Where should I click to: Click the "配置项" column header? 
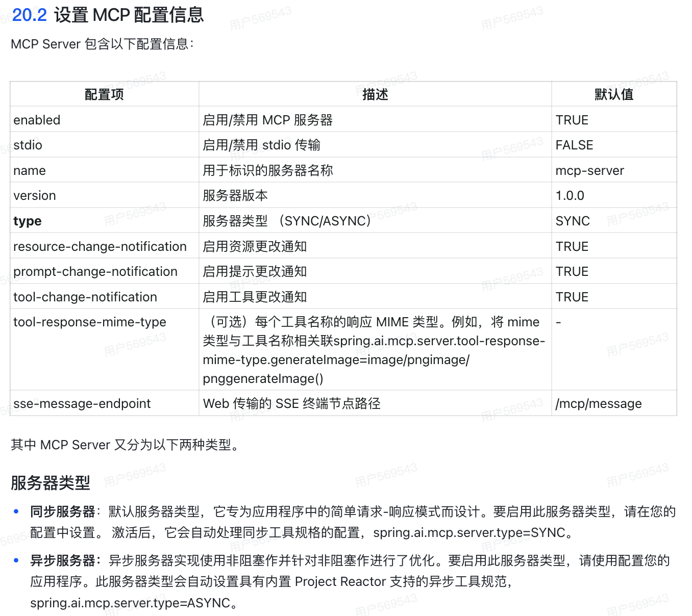(104, 94)
